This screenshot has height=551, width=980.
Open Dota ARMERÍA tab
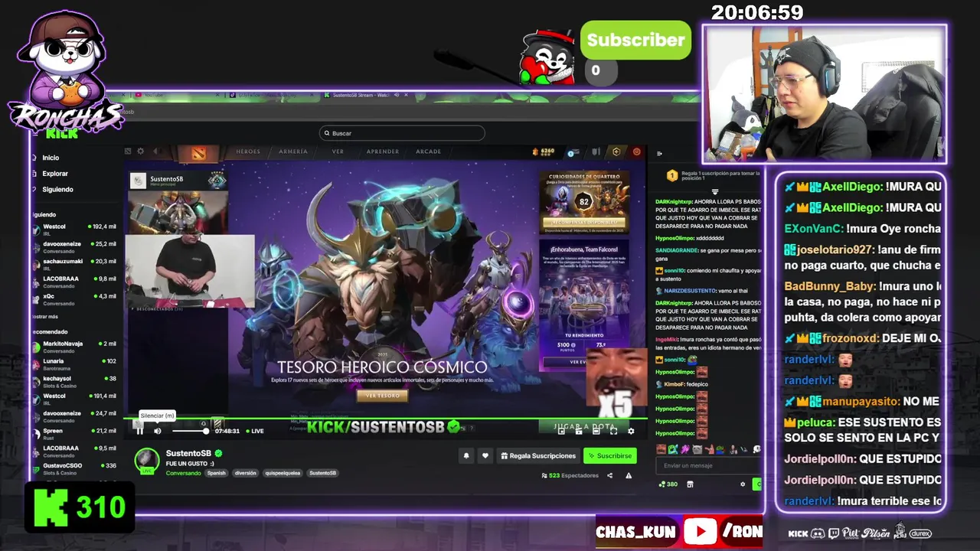293,152
